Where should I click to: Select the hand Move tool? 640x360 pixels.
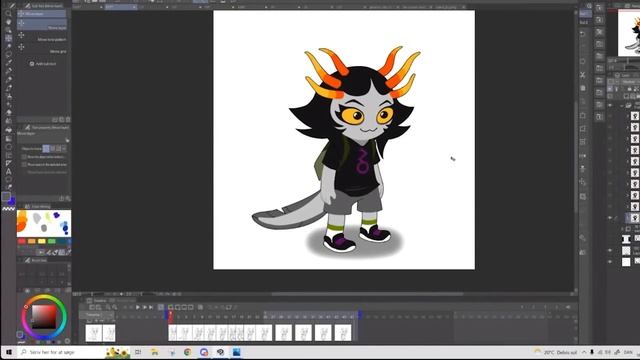pos(8,22)
